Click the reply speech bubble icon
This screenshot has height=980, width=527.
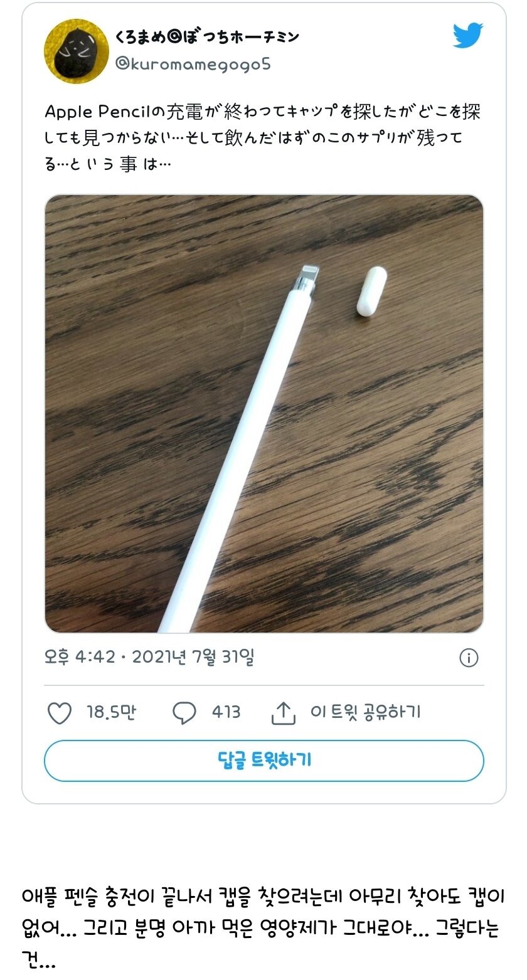coord(184,713)
